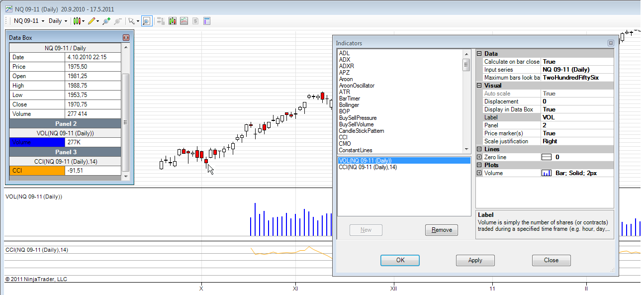Click the greyed-out New button

click(x=366, y=230)
